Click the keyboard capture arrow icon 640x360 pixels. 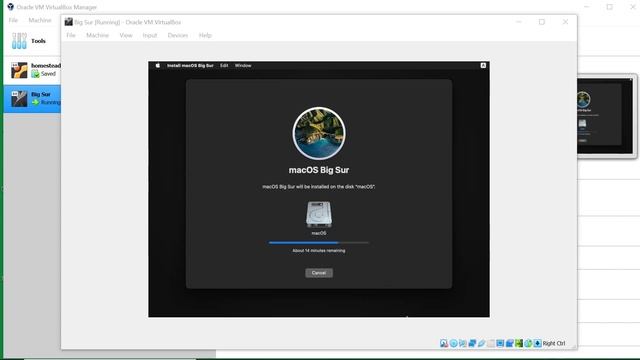coord(538,343)
